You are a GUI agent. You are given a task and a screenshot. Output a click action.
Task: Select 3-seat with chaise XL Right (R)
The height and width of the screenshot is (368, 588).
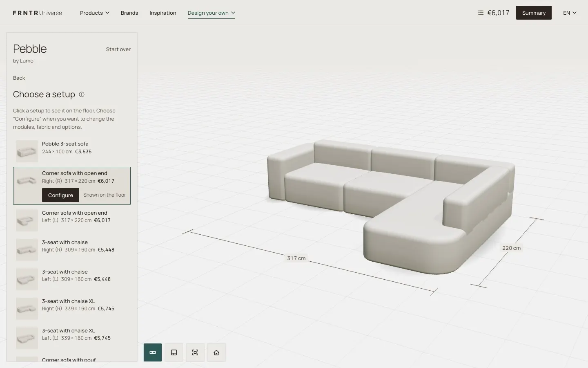[72, 308]
